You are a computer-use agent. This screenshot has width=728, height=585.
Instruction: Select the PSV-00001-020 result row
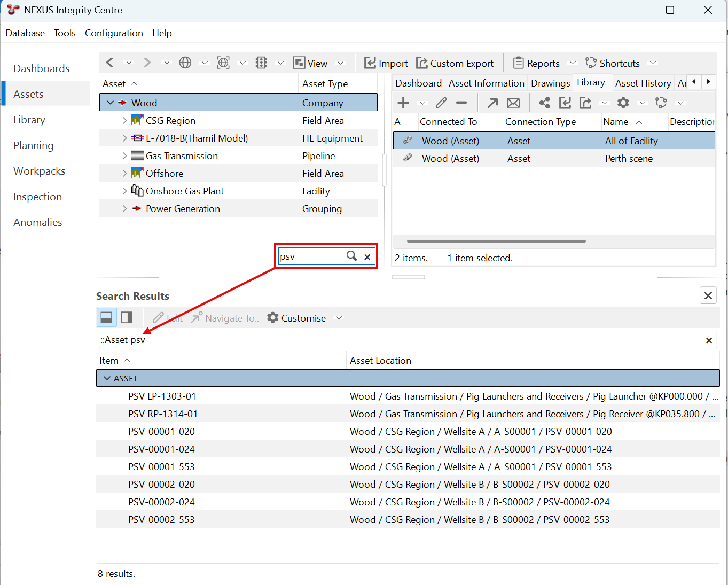pos(408,431)
